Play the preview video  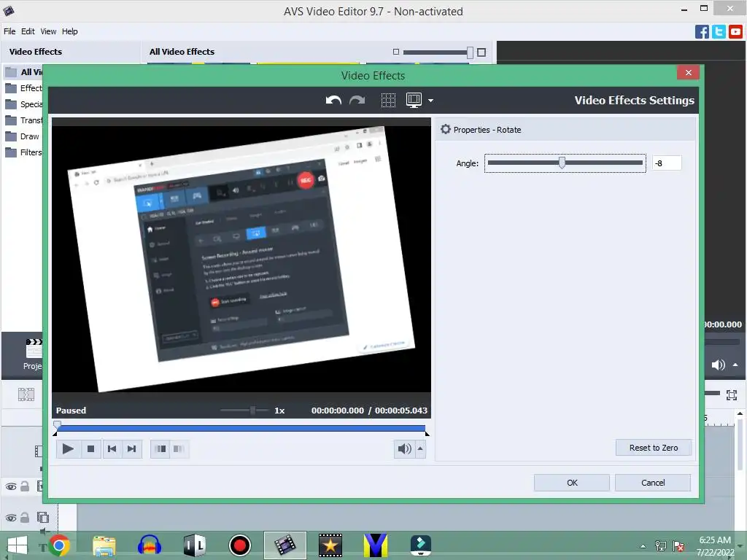pos(68,448)
